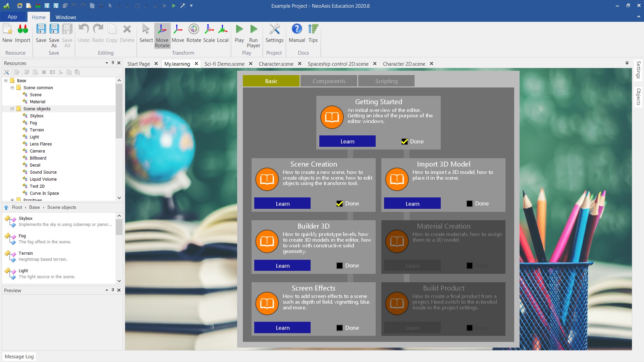Viewport: 644px width, 362px height.
Task: Collapse the Scene objects folder
Action: point(12,109)
